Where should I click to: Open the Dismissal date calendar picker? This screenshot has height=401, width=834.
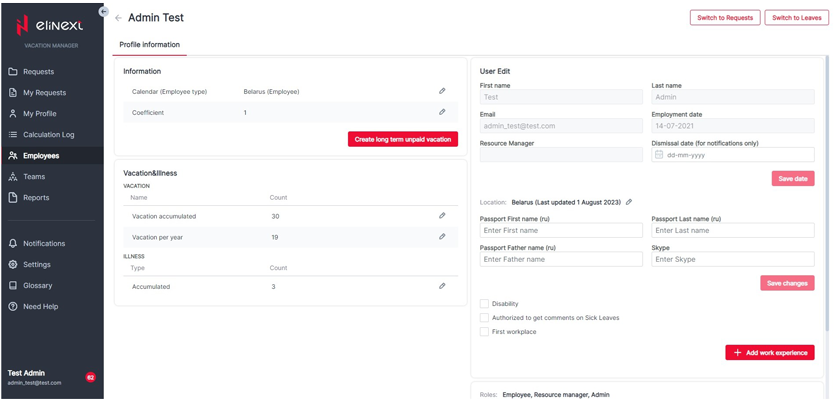[659, 155]
